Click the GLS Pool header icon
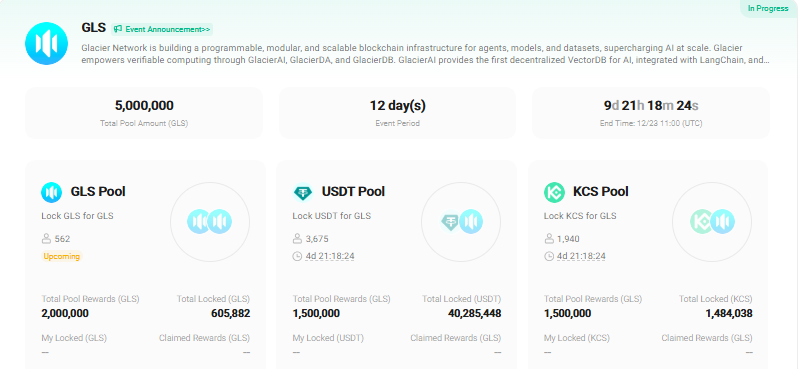This screenshot has height=369, width=799. (x=51, y=192)
